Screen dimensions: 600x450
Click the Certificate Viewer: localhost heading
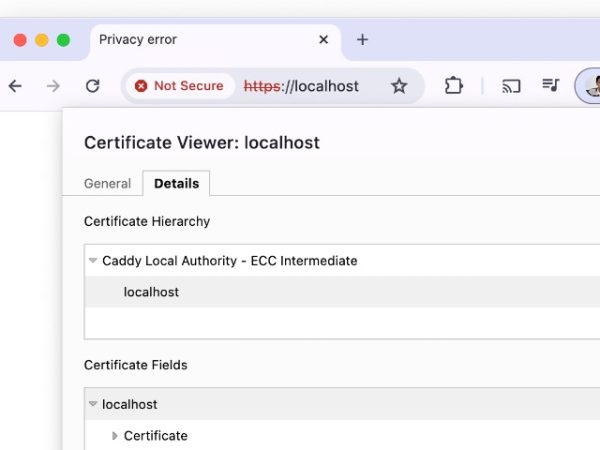tap(202, 143)
